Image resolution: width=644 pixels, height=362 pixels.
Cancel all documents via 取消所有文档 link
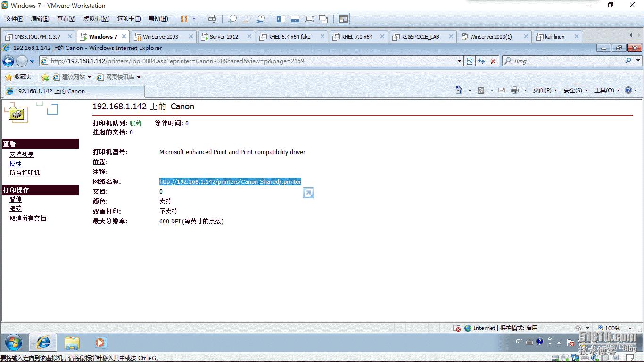[27, 218]
